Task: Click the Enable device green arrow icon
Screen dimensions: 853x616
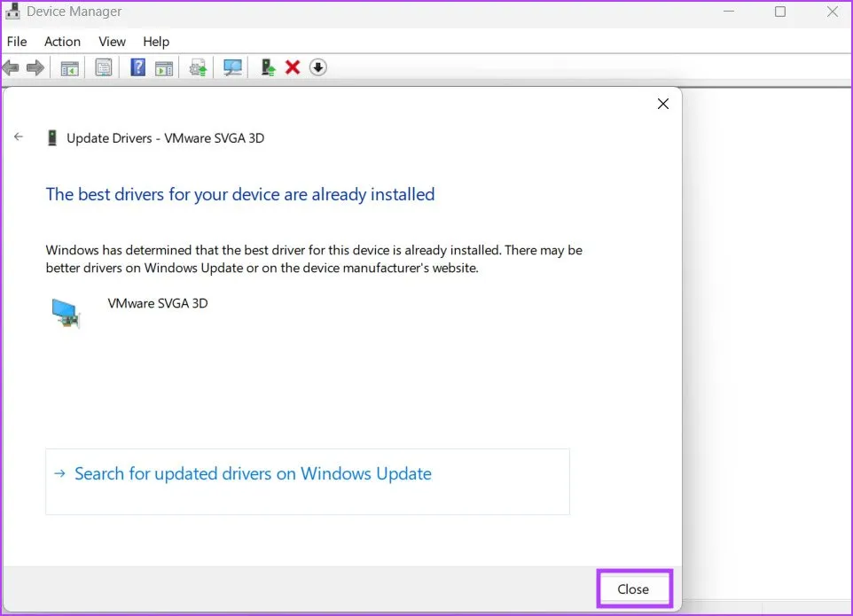Action: tap(267, 67)
